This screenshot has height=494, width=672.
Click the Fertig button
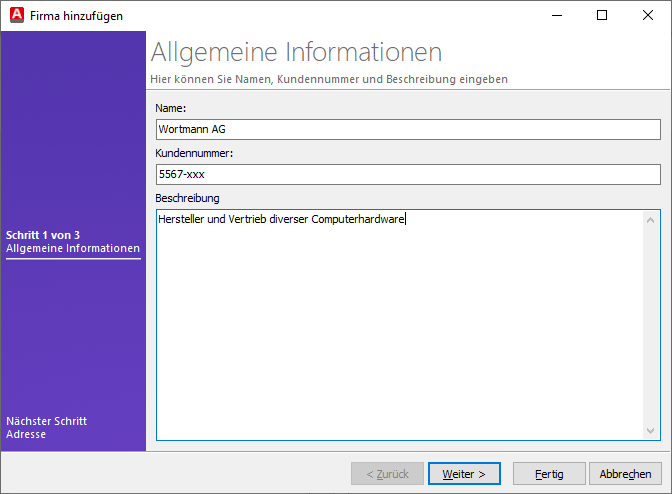[x=549, y=474]
